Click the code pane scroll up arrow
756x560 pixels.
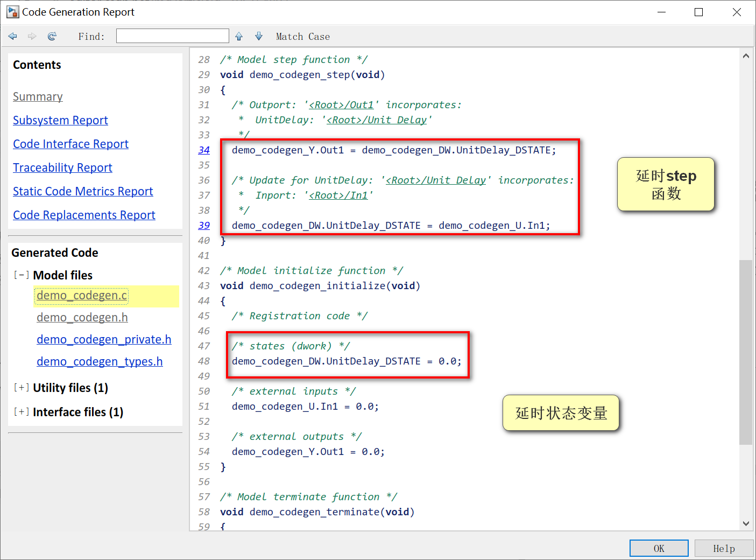pos(746,56)
